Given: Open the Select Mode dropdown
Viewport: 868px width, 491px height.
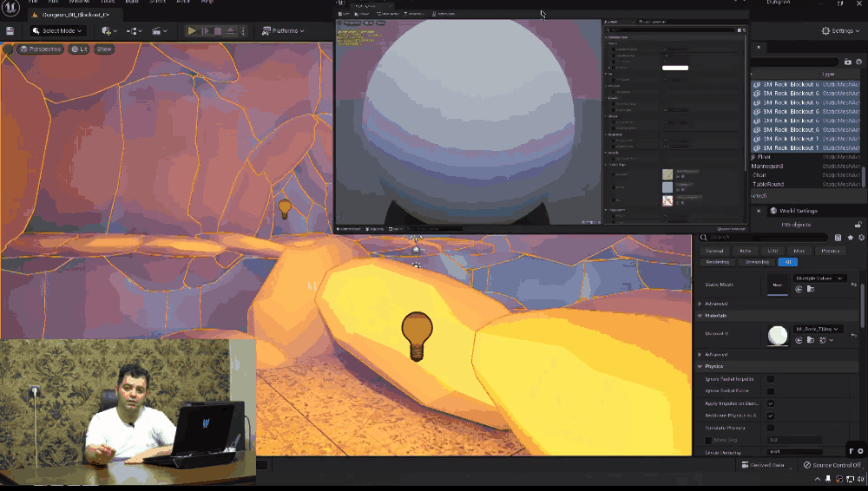Looking at the screenshot, I should click(59, 31).
